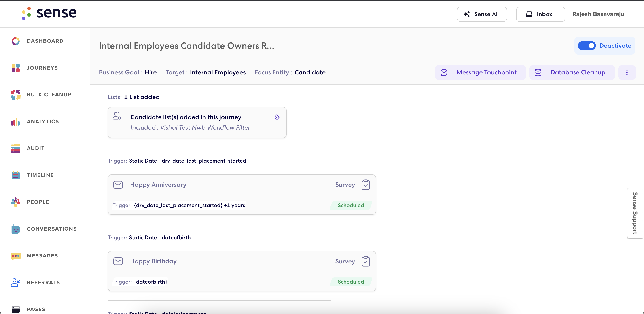
Task: Click Scheduled status on Happy Birthday
Action: tap(351, 282)
